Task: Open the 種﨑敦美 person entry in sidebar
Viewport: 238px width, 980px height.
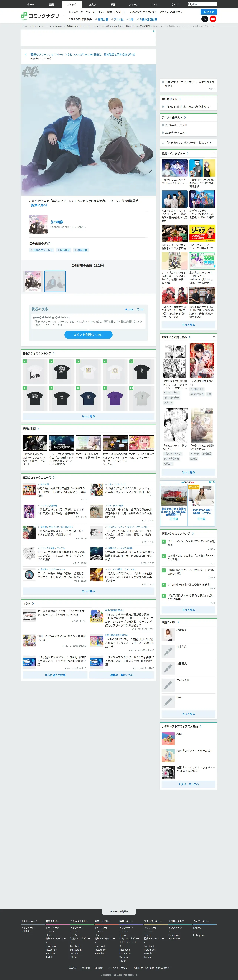Action: pyautogui.click(x=188, y=635)
